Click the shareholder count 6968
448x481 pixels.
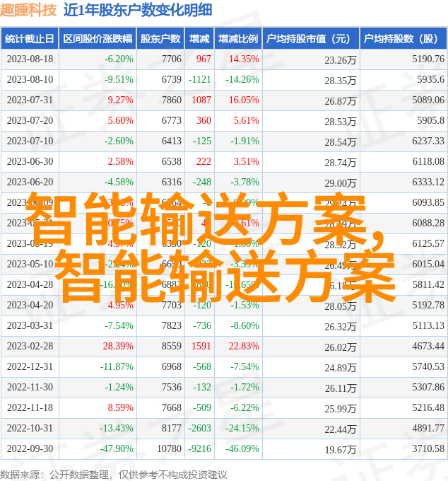[172, 367]
